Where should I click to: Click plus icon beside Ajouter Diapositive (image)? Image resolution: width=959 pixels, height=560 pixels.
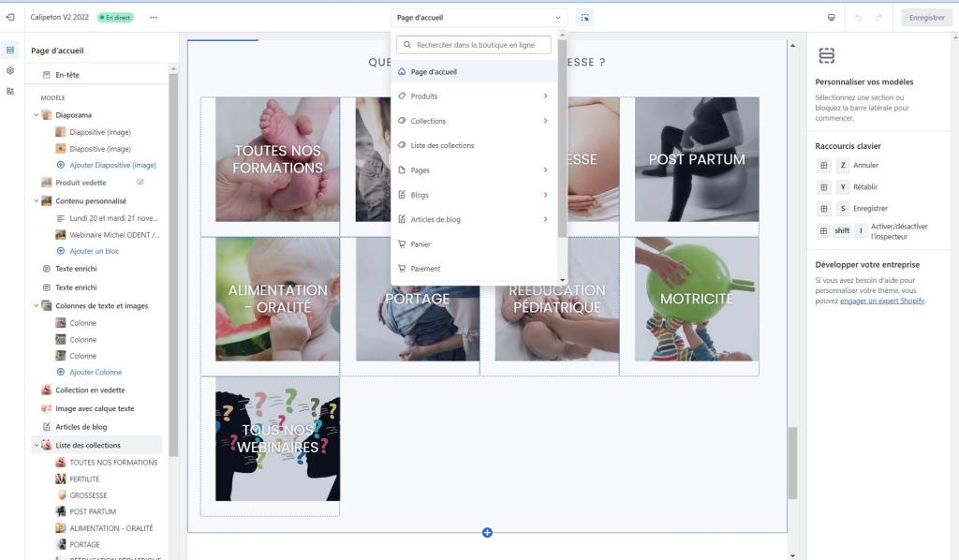click(x=61, y=165)
